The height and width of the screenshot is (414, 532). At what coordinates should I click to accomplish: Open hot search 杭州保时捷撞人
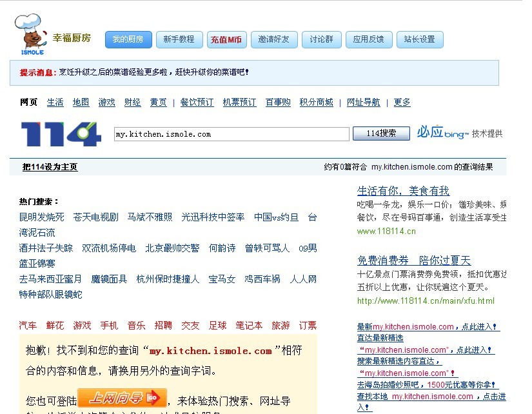(168, 279)
